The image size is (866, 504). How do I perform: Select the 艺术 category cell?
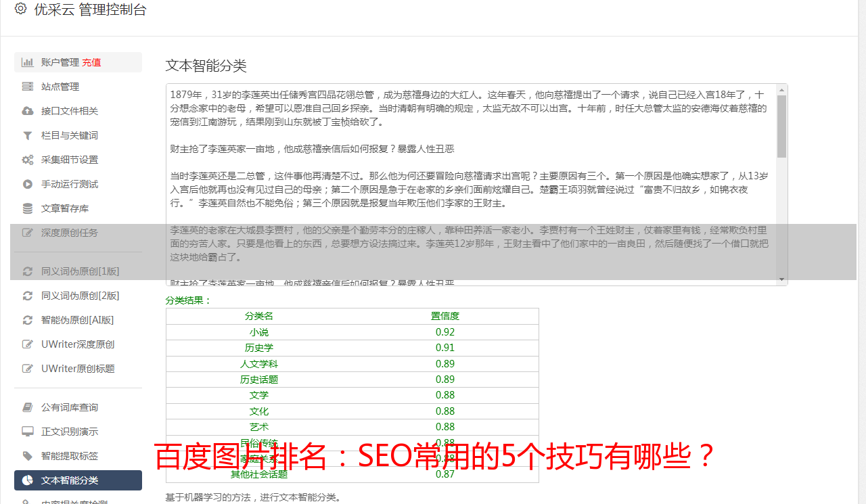[x=259, y=427]
